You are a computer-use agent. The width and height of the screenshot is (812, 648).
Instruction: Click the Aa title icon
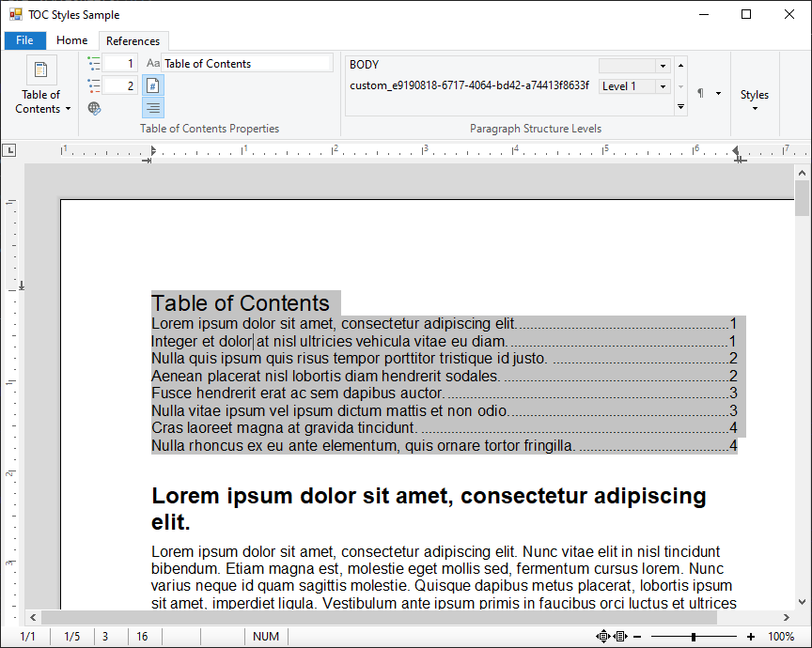pos(153,63)
